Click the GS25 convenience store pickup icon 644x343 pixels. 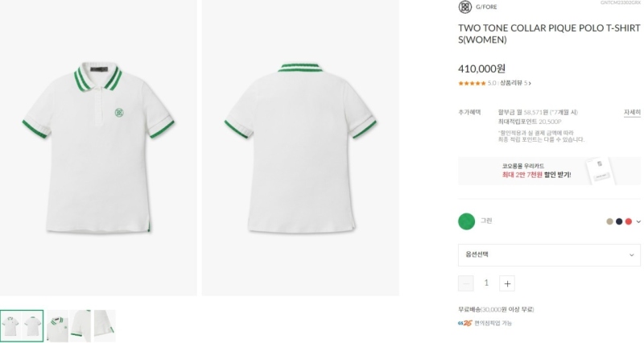click(463, 323)
